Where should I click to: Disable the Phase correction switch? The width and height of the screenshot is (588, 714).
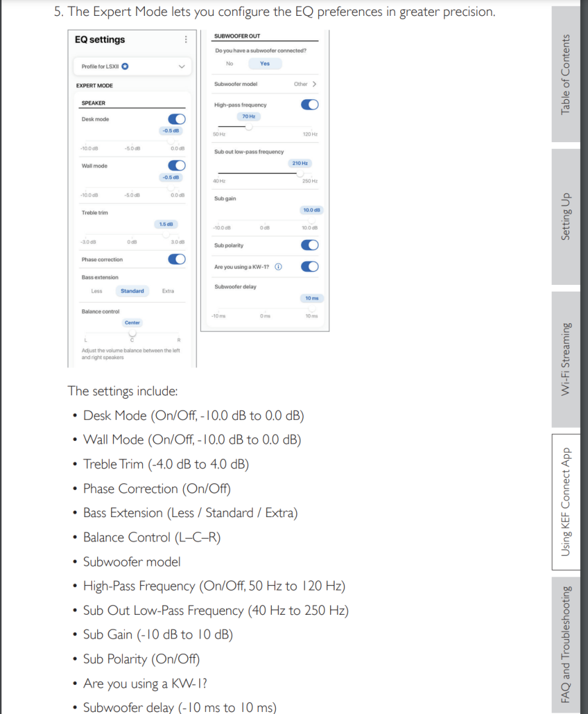[x=177, y=260]
